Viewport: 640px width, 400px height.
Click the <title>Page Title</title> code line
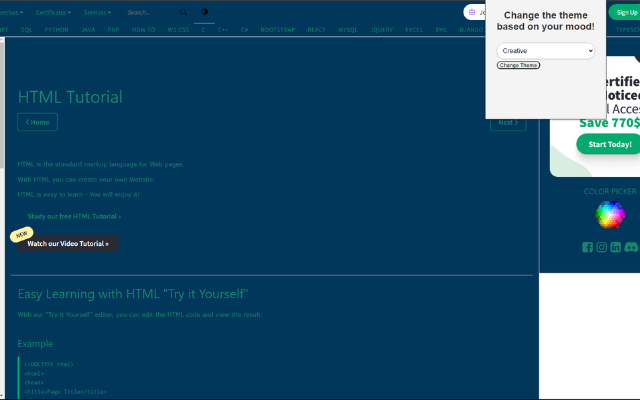pos(65,392)
